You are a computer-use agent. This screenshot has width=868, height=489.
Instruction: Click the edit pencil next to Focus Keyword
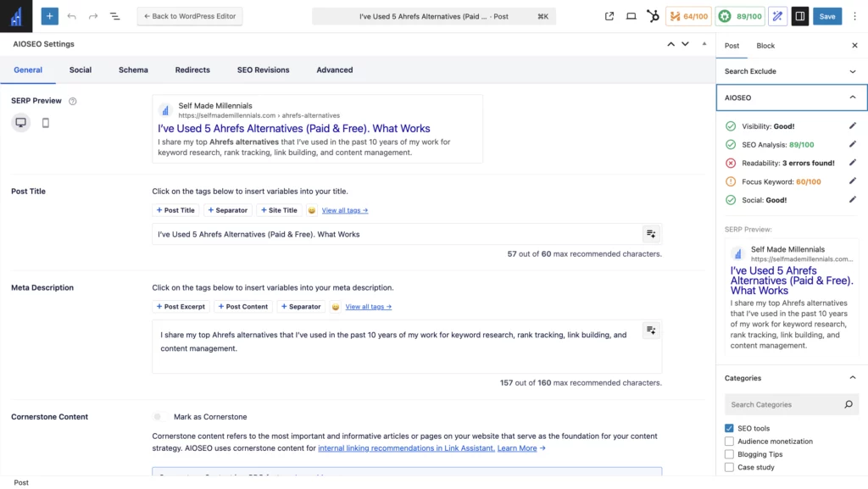pos(854,181)
